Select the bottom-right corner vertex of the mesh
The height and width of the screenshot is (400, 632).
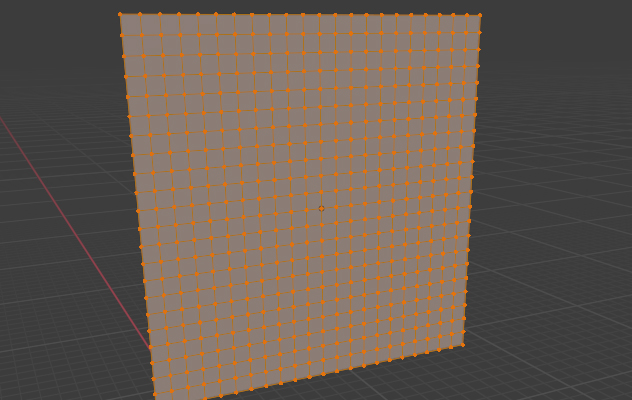[463, 345]
